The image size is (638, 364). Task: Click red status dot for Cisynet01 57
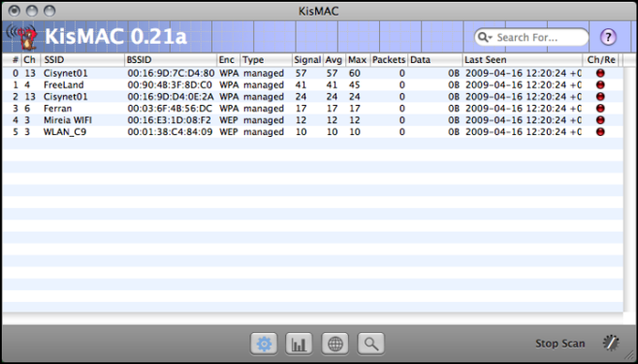pyautogui.click(x=600, y=73)
